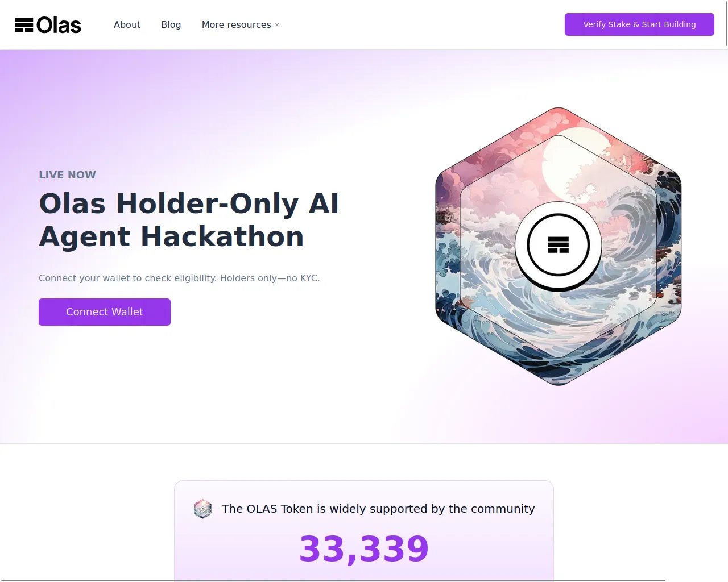Expand the chevron next to More resources
The width and height of the screenshot is (728, 582).
277,24
